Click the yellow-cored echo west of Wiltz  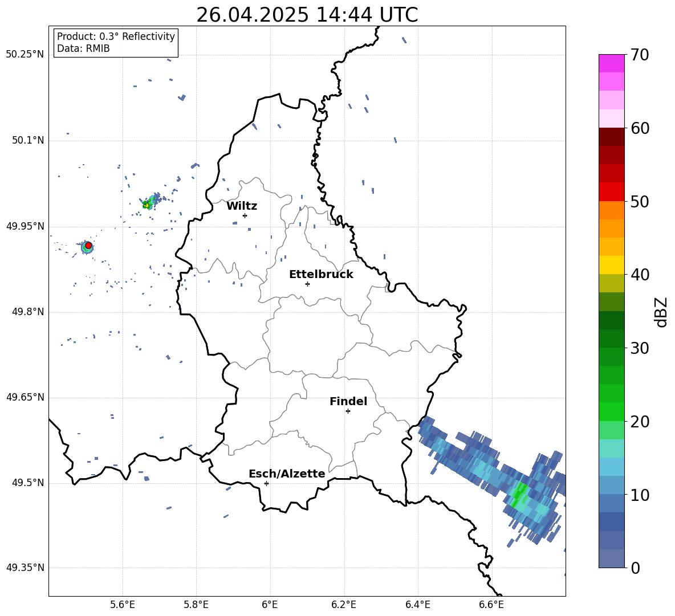pyautogui.click(x=147, y=205)
